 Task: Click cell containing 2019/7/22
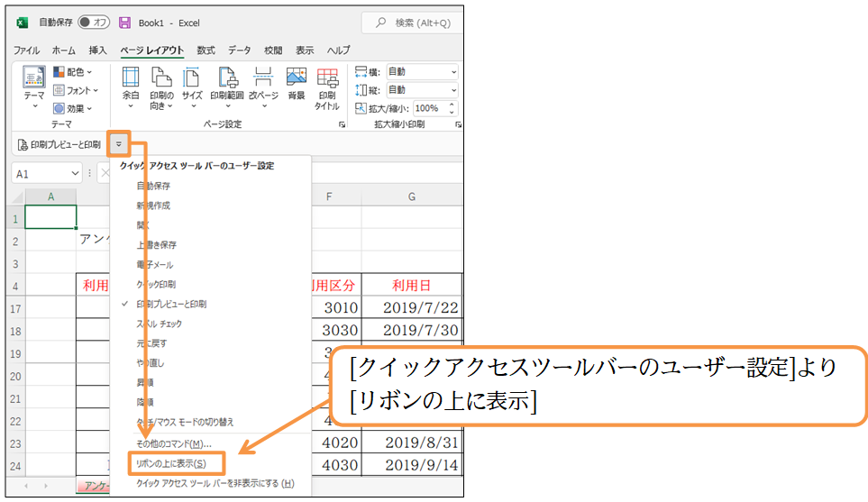coord(412,307)
